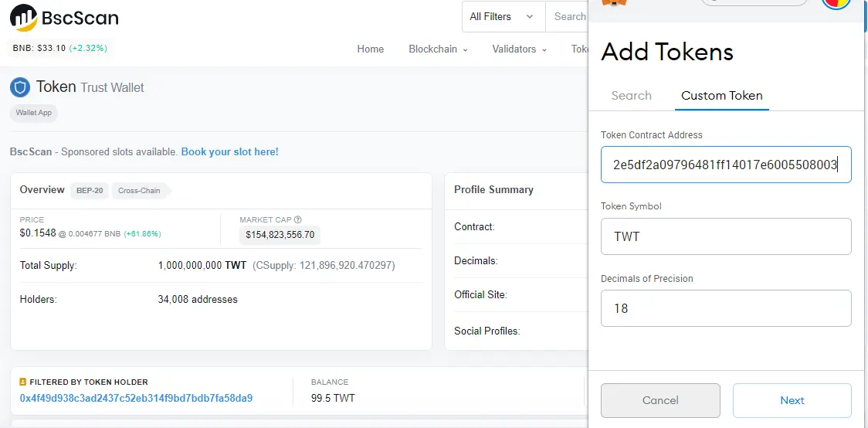Click the filtered by token holder icon

click(x=22, y=382)
